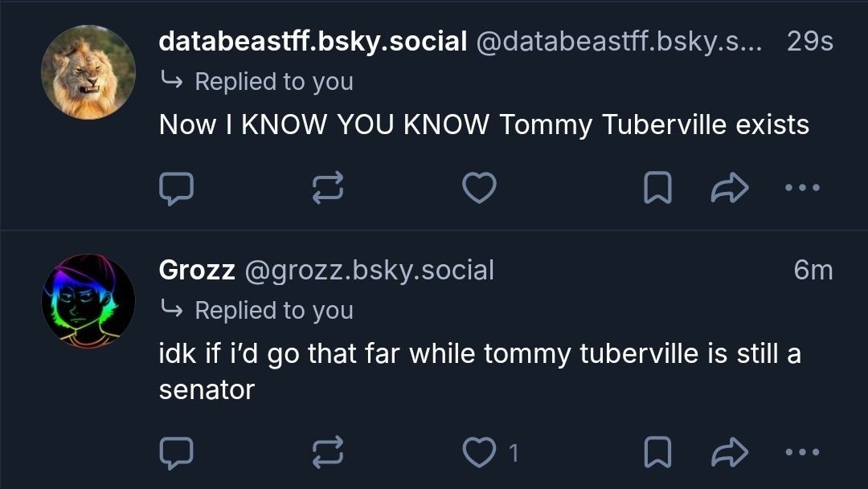Like Grozz's post with 1 like

[x=480, y=453]
